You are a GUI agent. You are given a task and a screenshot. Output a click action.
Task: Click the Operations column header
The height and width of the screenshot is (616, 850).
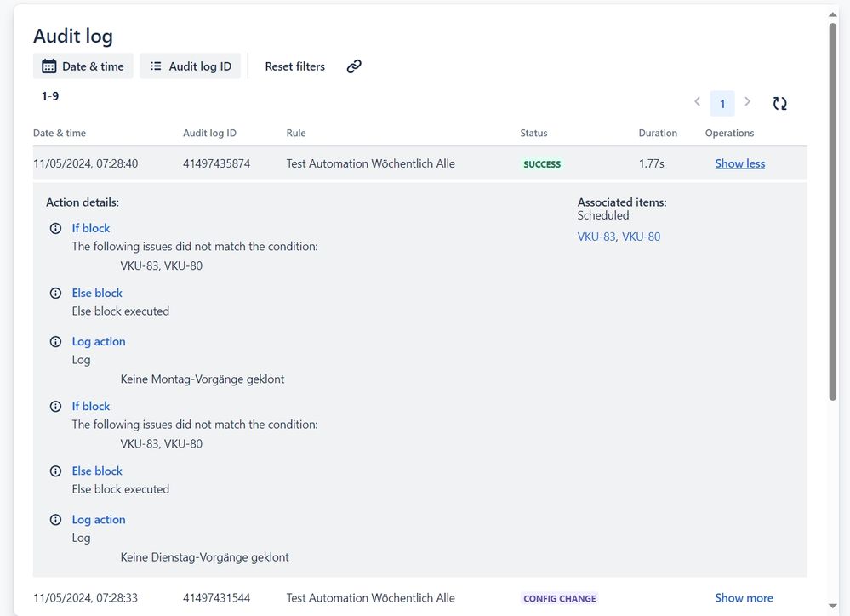pos(729,133)
